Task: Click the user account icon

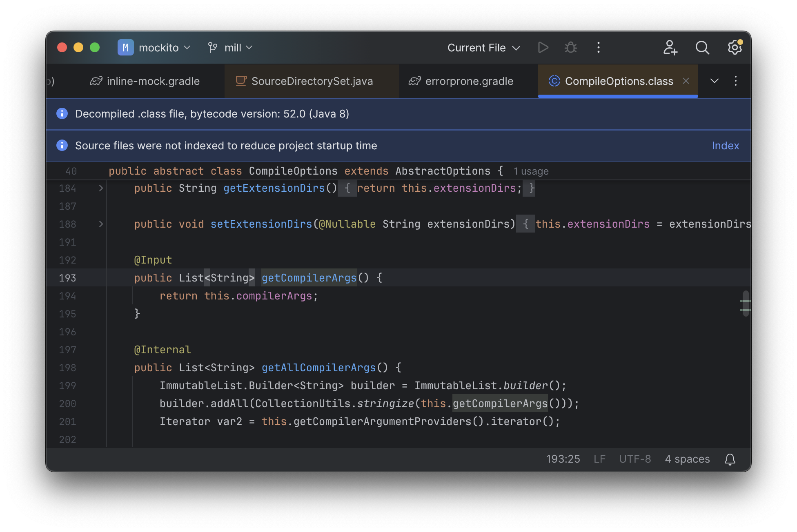Action: click(670, 47)
